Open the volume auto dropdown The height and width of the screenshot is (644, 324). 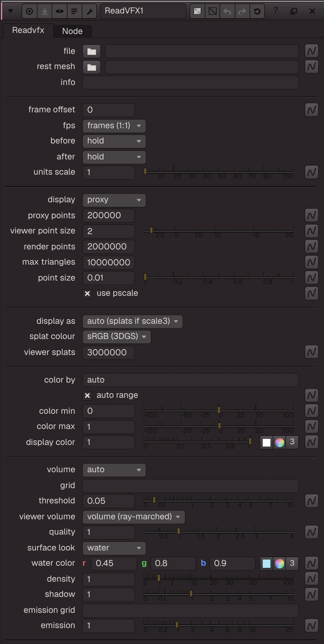(x=114, y=470)
